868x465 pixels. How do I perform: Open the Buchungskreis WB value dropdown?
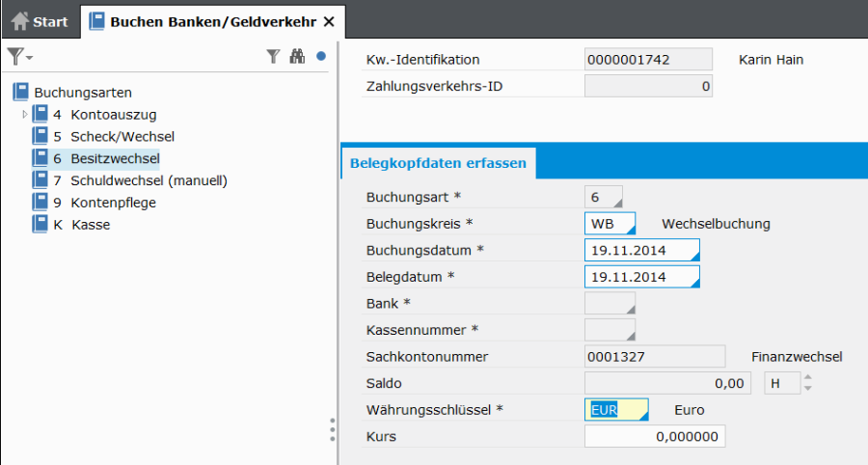click(631, 230)
